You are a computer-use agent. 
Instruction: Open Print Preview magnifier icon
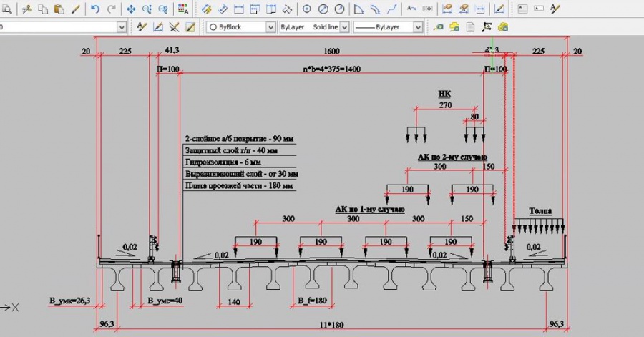click(x=6, y=9)
